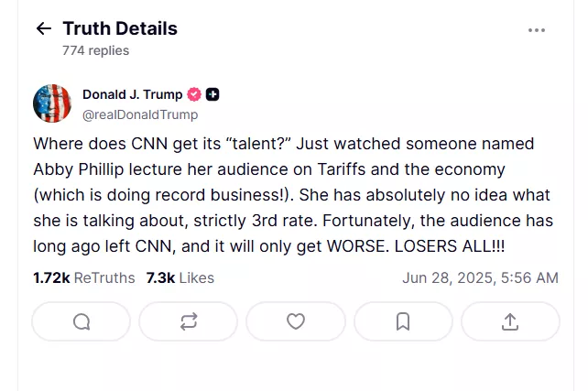Click the reply speech bubble icon

pos(82,321)
